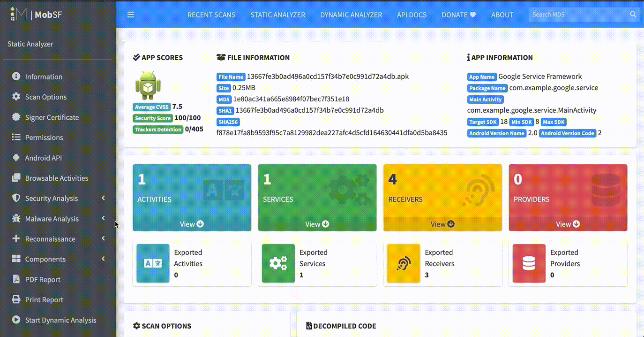Expand the Malware Analysis submenu chevron
Image resolution: width=644 pixels, height=337 pixels.
(x=103, y=218)
